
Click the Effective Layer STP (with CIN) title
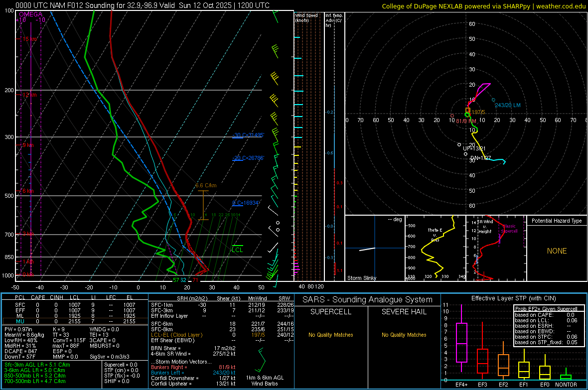(x=514, y=298)
